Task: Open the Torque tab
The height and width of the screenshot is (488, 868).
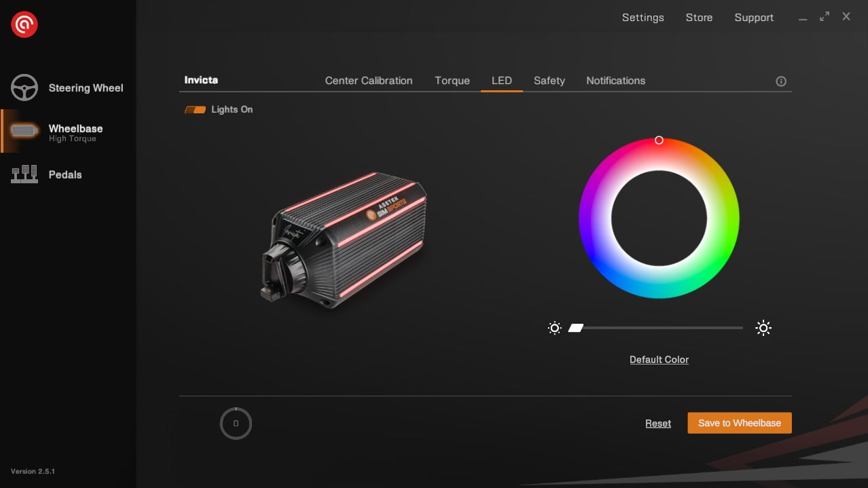Action: click(452, 81)
